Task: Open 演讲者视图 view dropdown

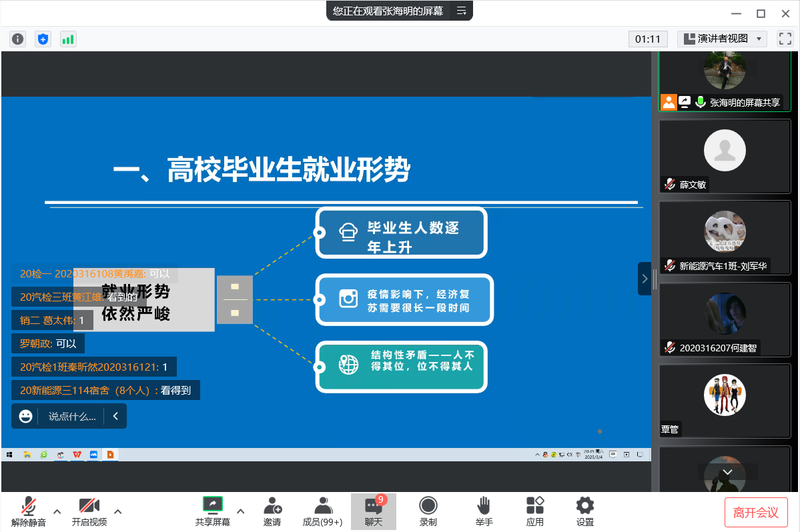Action: pos(722,39)
